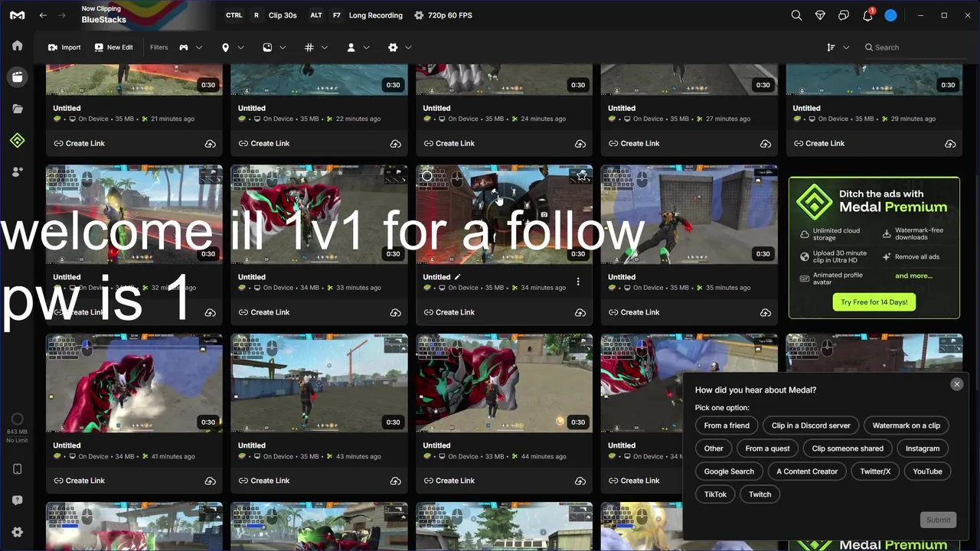Go back with the left arrow
Viewport: 980px width, 551px height.
[x=44, y=15]
